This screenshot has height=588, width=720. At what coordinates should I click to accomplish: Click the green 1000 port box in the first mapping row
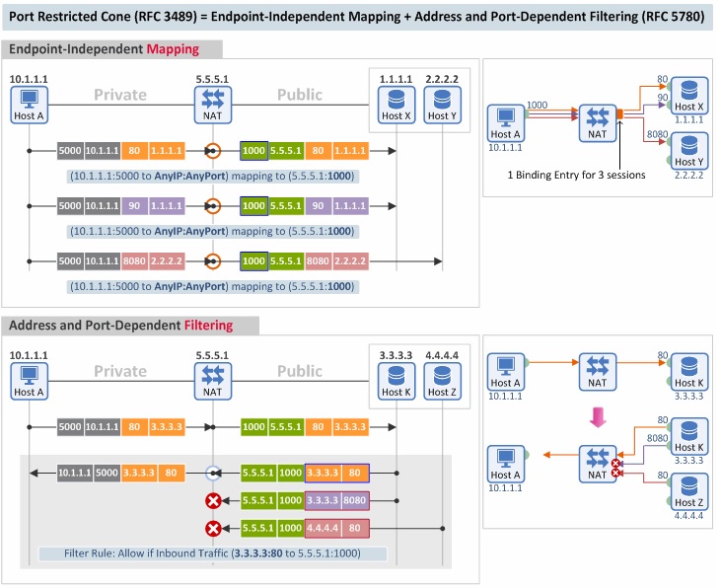253,151
